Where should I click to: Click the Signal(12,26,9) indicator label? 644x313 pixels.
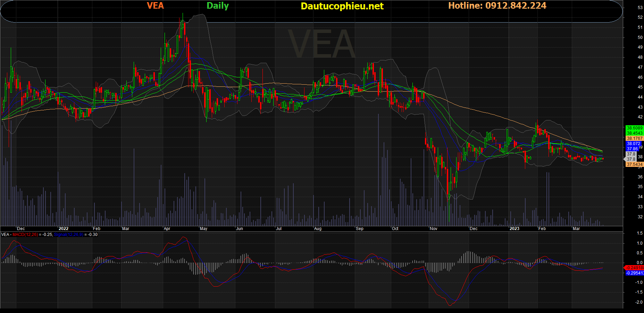[x=69, y=235]
